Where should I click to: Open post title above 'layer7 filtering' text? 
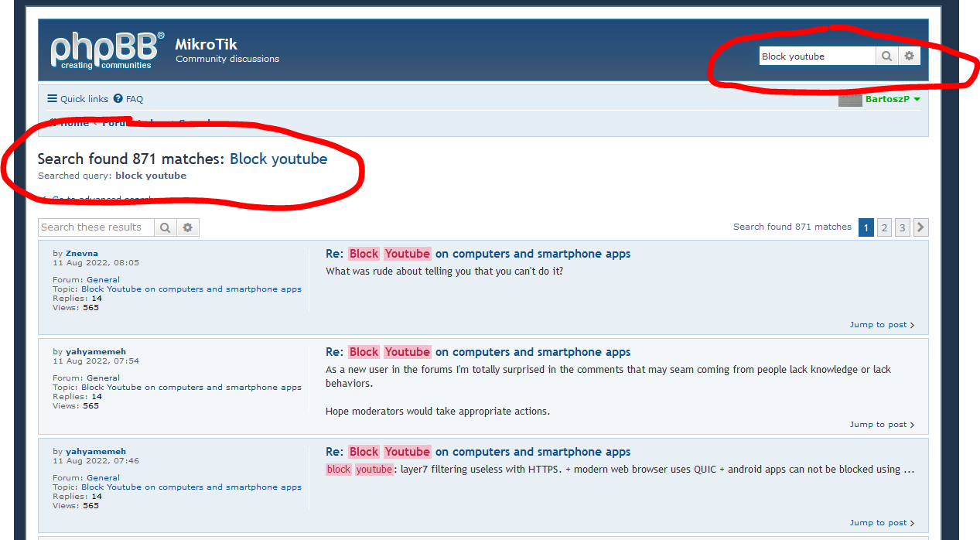point(478,452)
